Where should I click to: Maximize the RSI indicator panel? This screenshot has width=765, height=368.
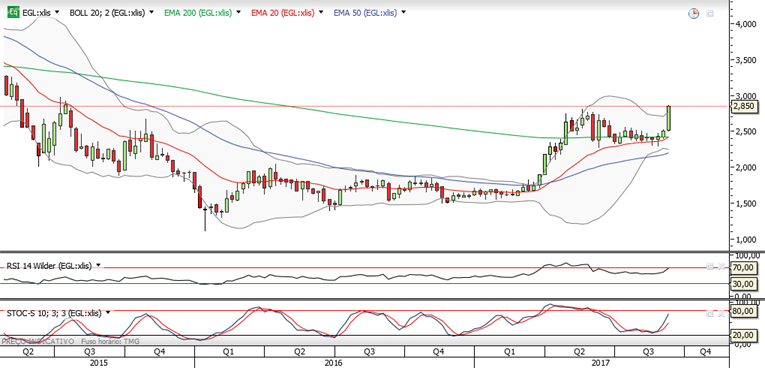pos(710,266)
